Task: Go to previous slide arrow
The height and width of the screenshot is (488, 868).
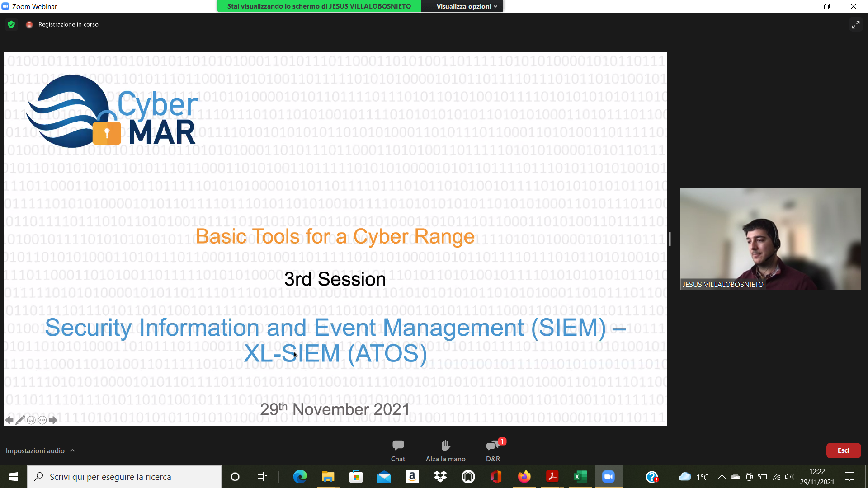Action: coord(9,420)
